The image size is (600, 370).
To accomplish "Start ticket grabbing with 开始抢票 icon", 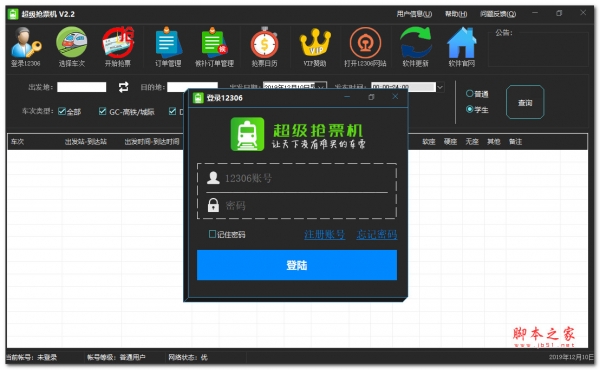I will (118, 47).
